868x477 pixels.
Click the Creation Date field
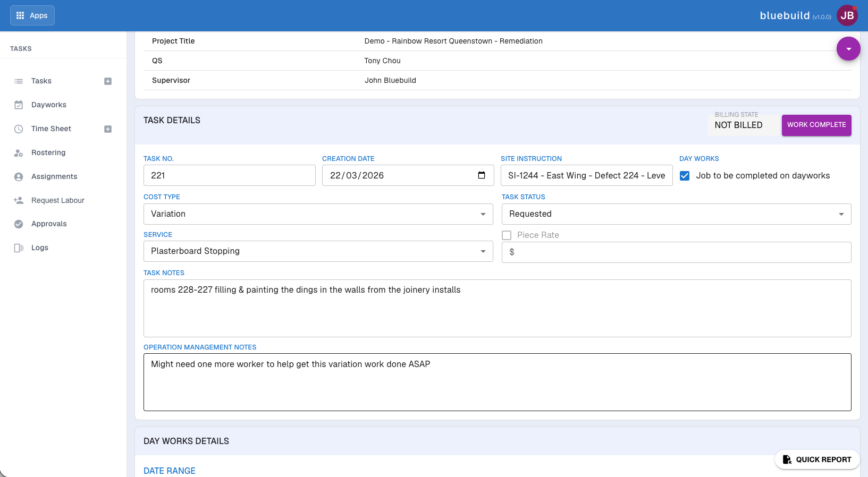(408, 175)
